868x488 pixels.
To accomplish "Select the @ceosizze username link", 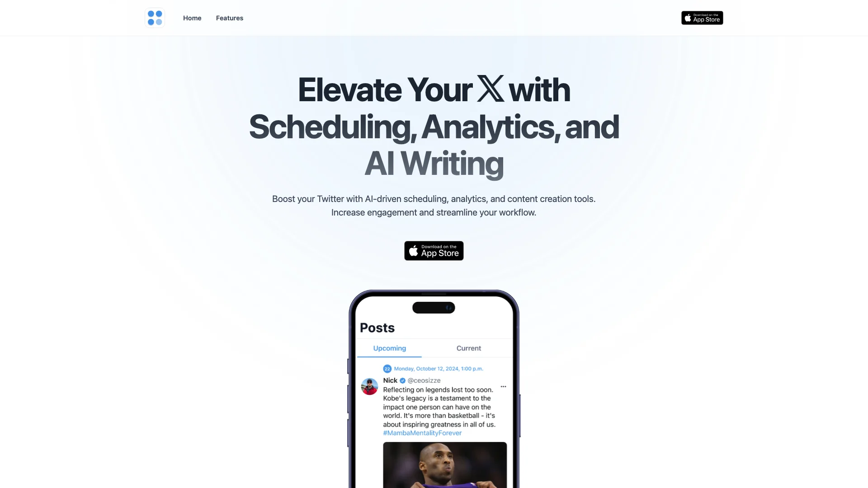I will 423,380.
